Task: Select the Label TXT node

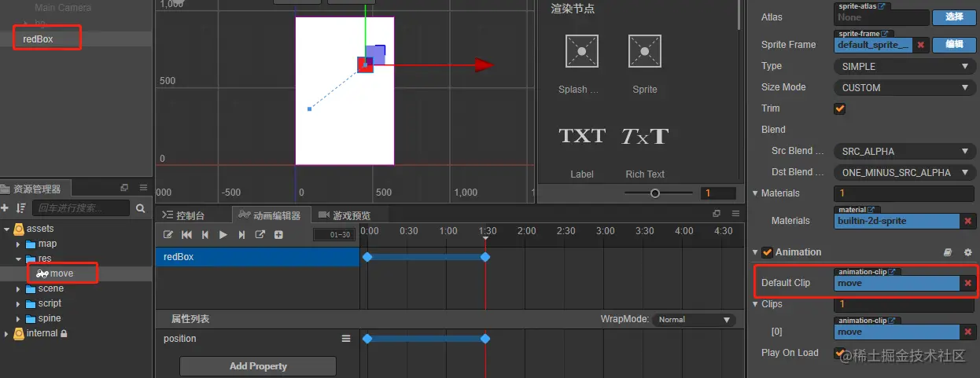Action: [x=581, y=136]
